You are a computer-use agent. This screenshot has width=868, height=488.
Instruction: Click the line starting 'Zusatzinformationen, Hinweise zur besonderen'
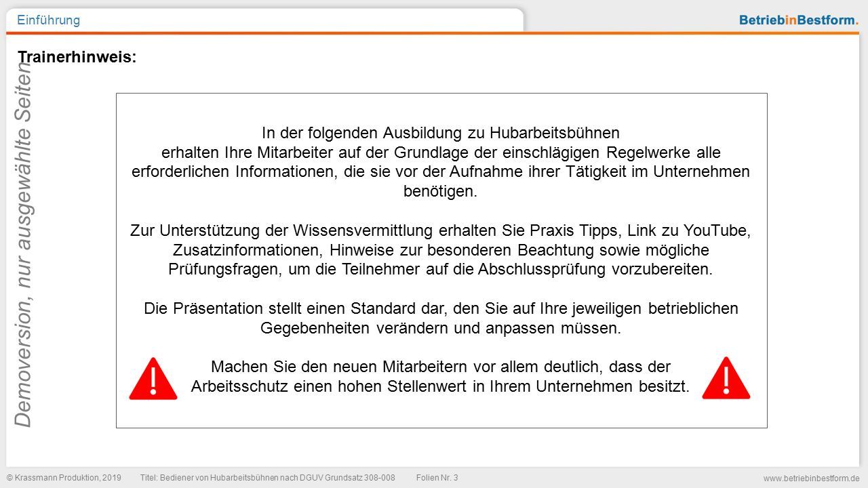click(x=441, y=249)
